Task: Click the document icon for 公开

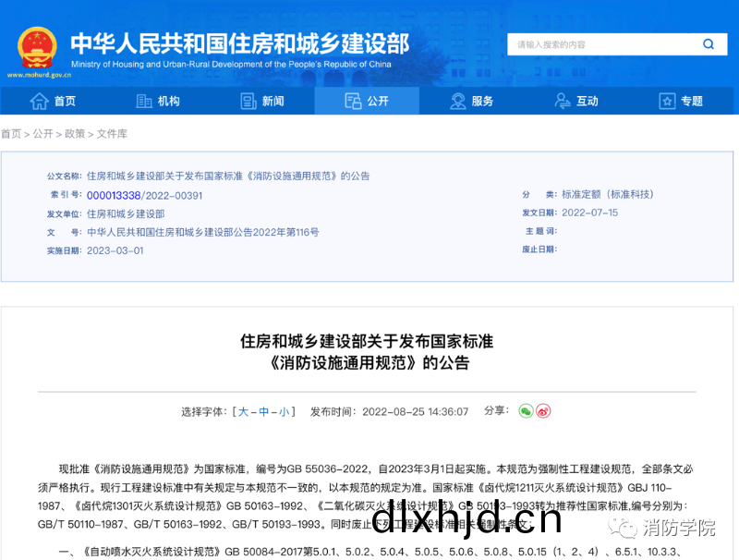Action: click(x=353, y=101)
